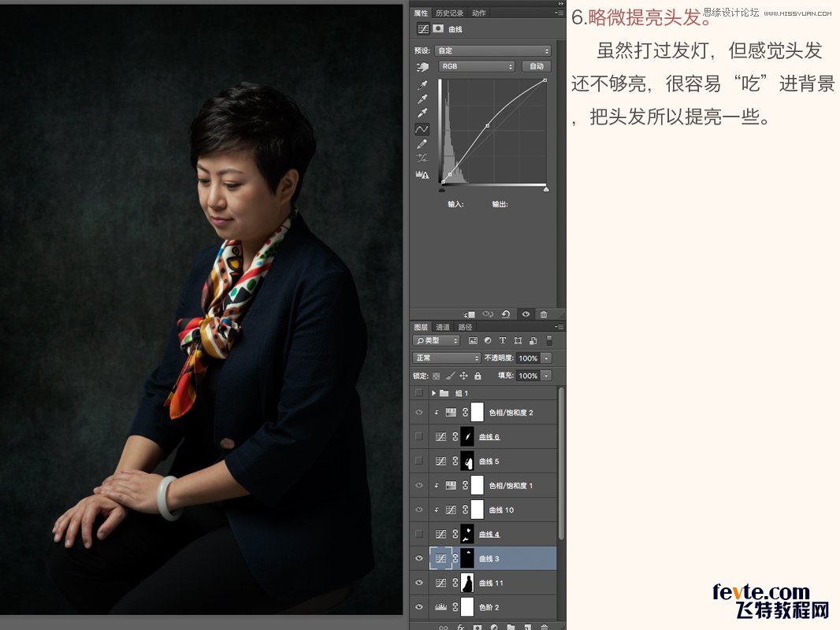Switch to the 动作 tab
This screenshot has width=840, height=630.
[479, 13]
